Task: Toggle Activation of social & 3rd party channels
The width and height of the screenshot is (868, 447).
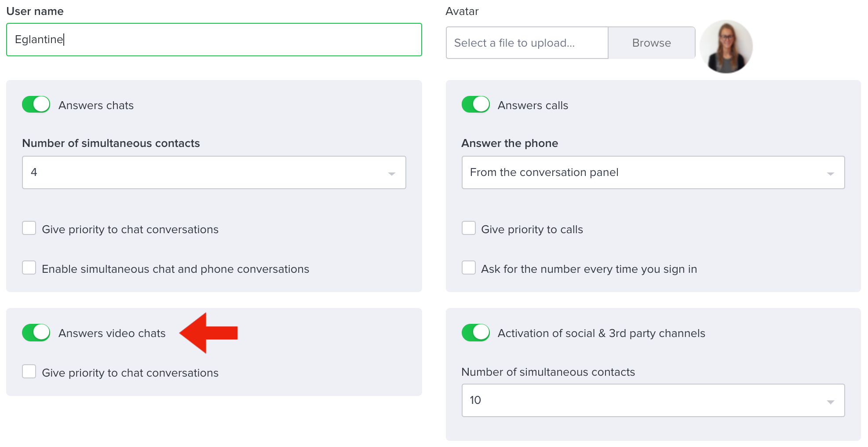Action: click(x=475, y=333)
